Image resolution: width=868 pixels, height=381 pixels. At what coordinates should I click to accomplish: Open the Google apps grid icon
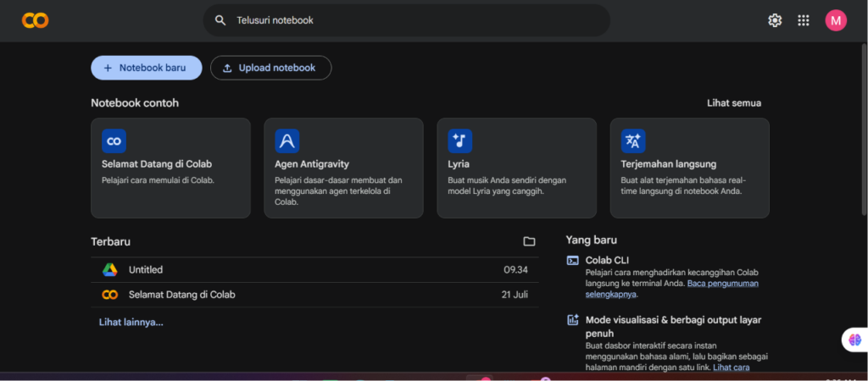tap(804, 20)
